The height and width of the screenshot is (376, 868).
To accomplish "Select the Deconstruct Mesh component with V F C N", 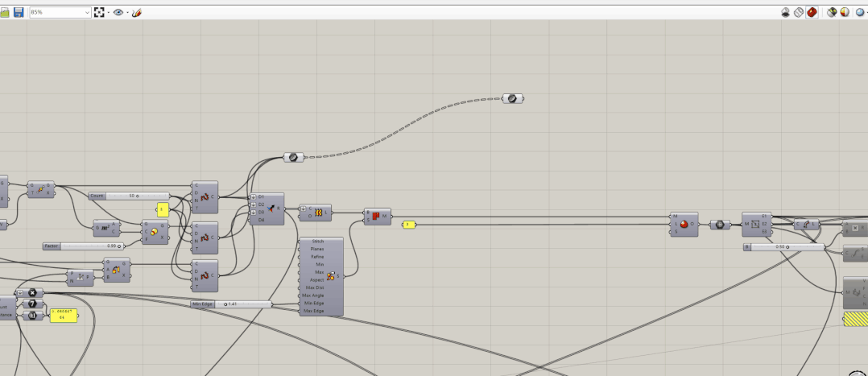I will 855,292.
